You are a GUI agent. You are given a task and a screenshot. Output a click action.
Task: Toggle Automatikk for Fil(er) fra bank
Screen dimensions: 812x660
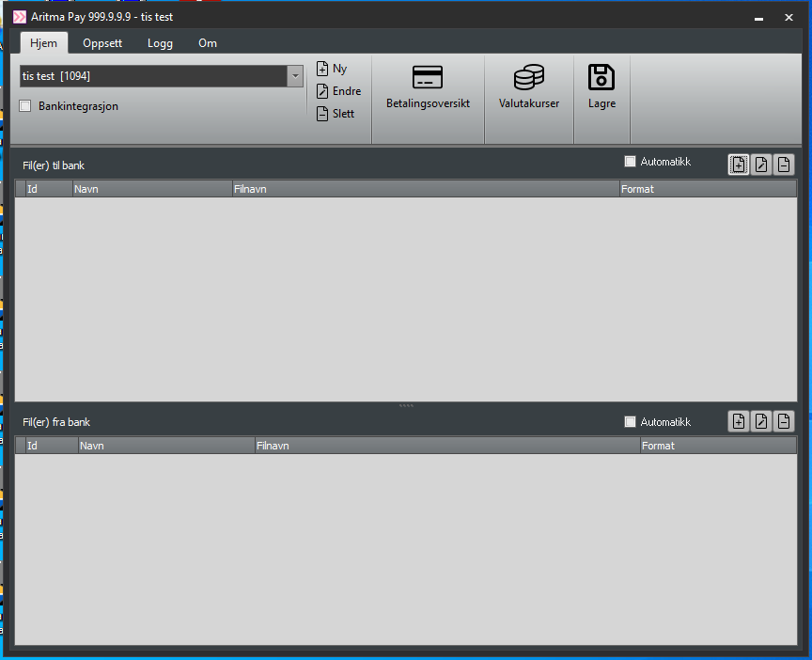631,422
